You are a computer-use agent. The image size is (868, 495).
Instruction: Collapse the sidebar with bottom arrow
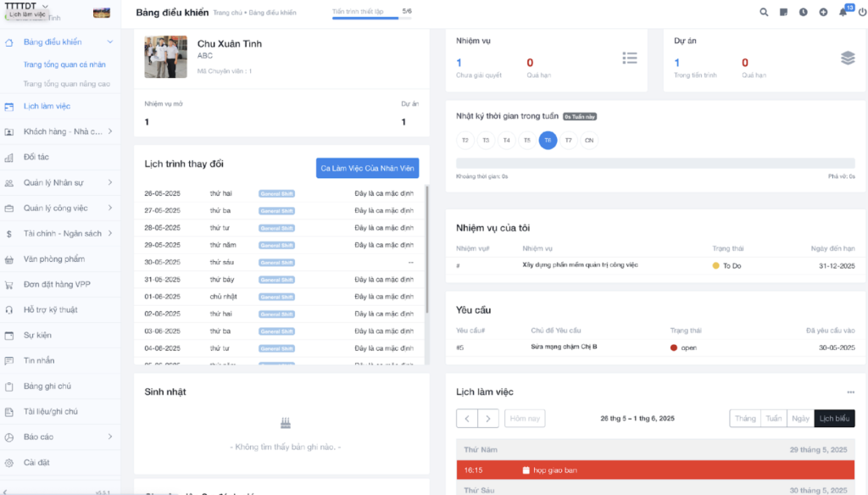[x=5, y=492]
